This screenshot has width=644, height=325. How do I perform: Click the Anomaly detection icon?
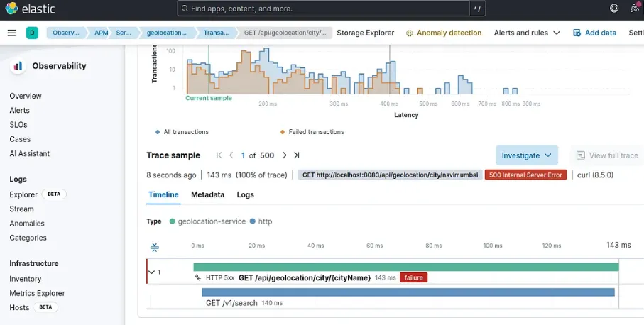tap(409, 33)
